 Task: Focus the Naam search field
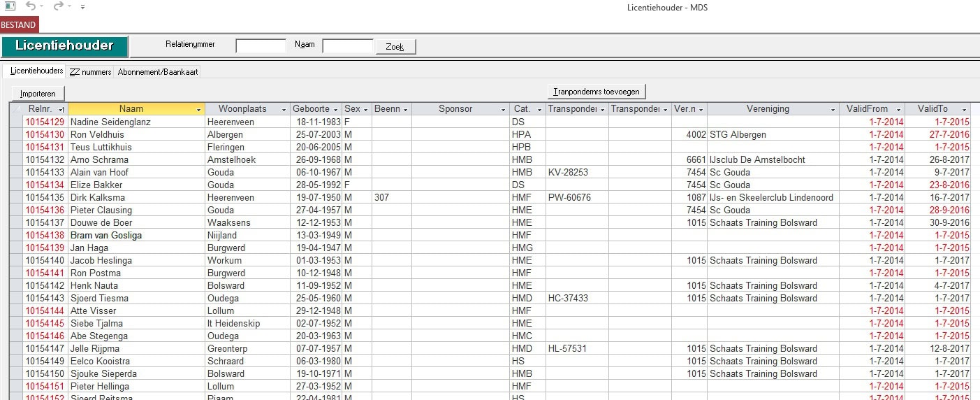click(x=347, y=46)
